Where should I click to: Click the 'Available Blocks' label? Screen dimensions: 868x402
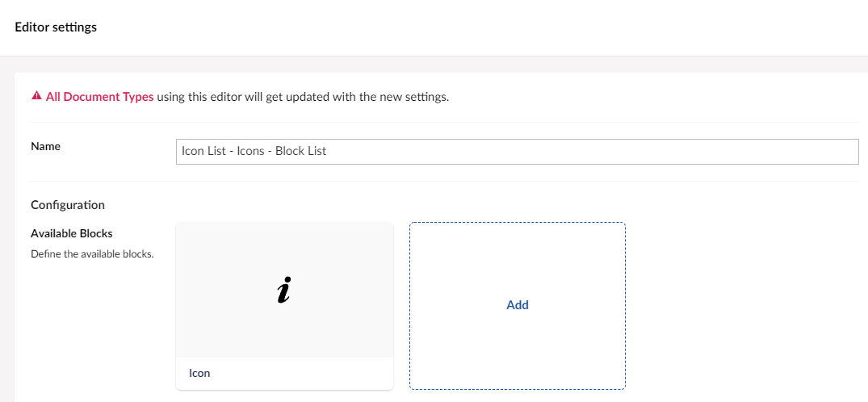pyautogui.click(x=72, y=233)
